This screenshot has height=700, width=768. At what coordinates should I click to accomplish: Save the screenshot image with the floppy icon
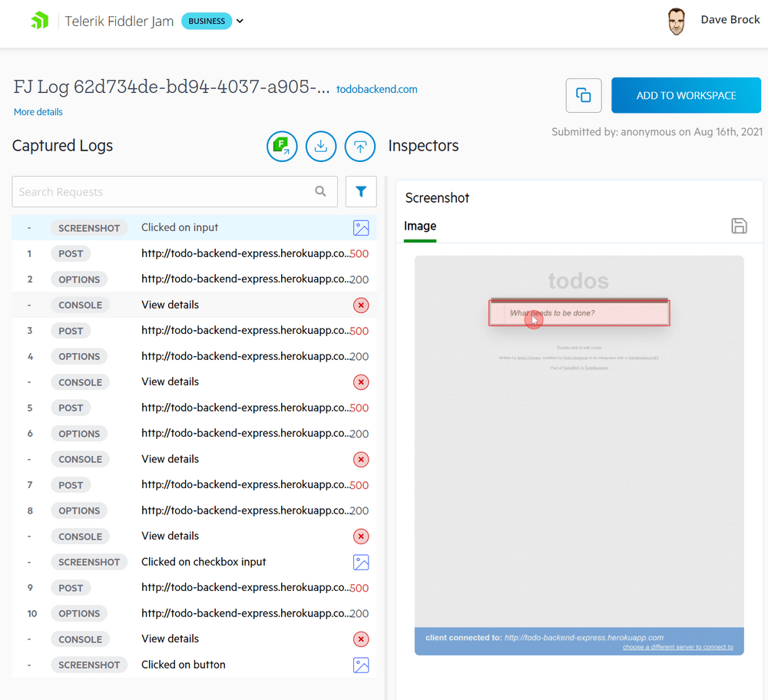tap(739, 226)
